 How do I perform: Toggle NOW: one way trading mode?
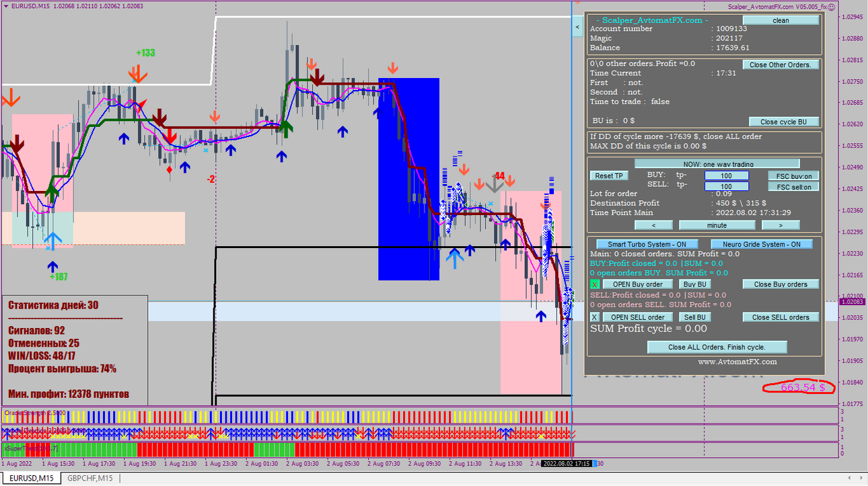coord(717,163)
